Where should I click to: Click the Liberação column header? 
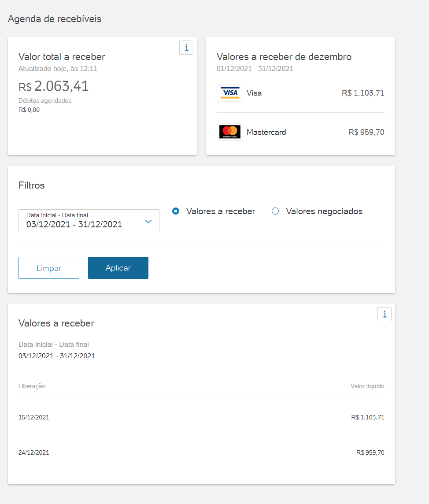tap(32, 386)
